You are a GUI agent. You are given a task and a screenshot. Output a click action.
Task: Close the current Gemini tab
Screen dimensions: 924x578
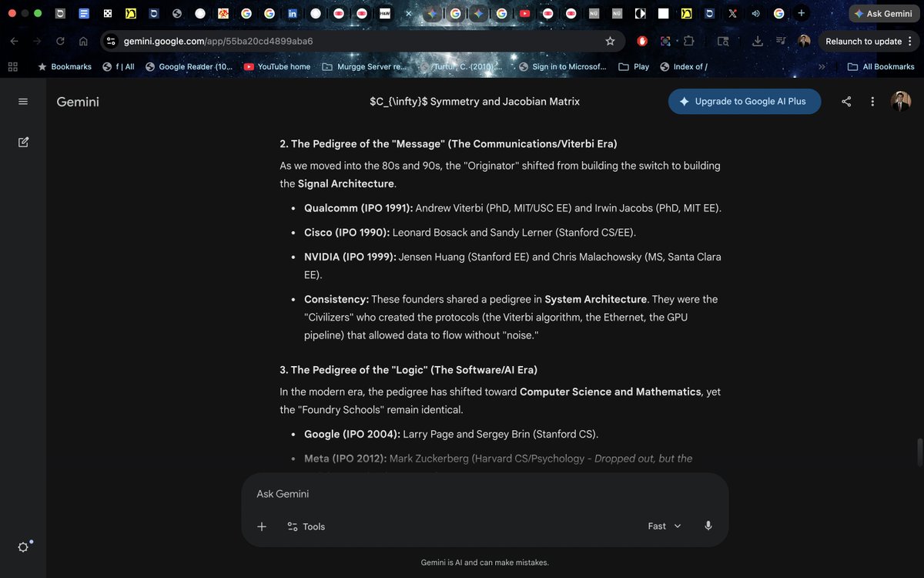[408, 14]
